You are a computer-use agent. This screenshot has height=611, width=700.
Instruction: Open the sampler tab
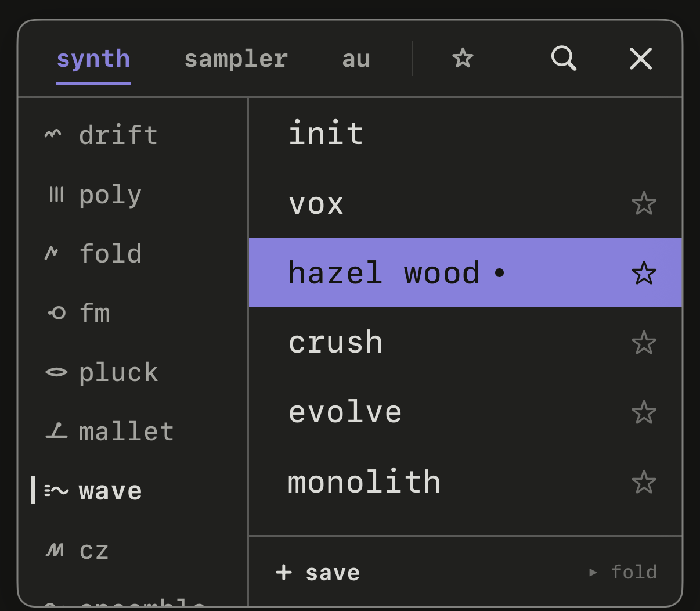coord(236,59)
